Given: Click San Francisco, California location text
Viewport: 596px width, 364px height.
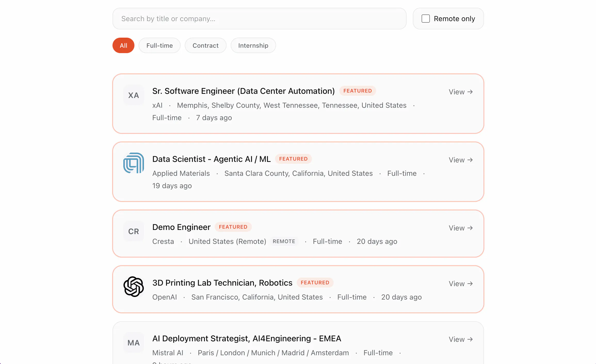Looking at the screenshot, I should pos(257,297).
